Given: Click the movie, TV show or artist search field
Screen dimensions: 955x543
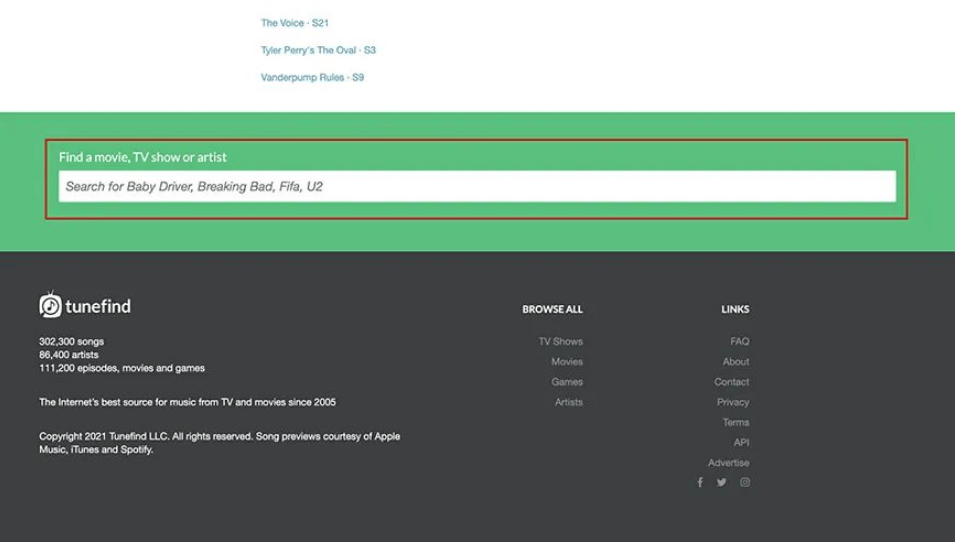Looking at the screenshot, I should [477, 187].
